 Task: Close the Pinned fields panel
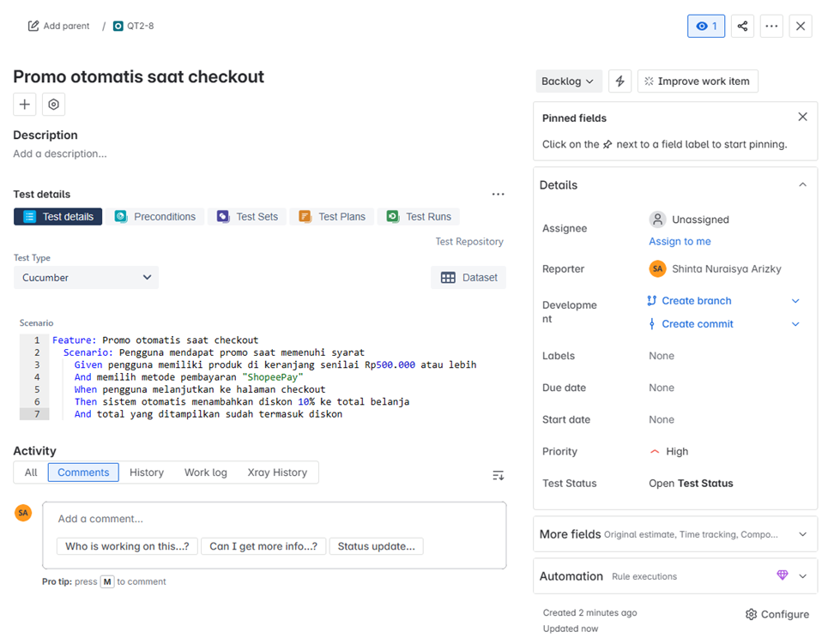(802, 117)
